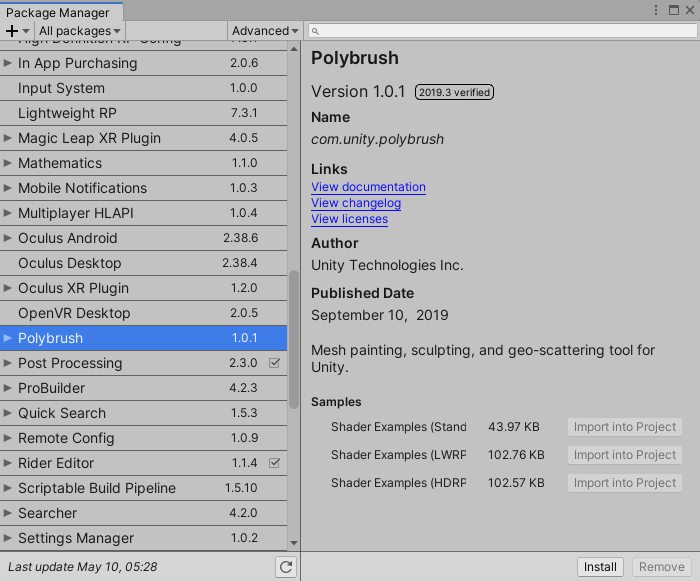
Task: Select the Rider Editor package name
Action: point(56,463)
